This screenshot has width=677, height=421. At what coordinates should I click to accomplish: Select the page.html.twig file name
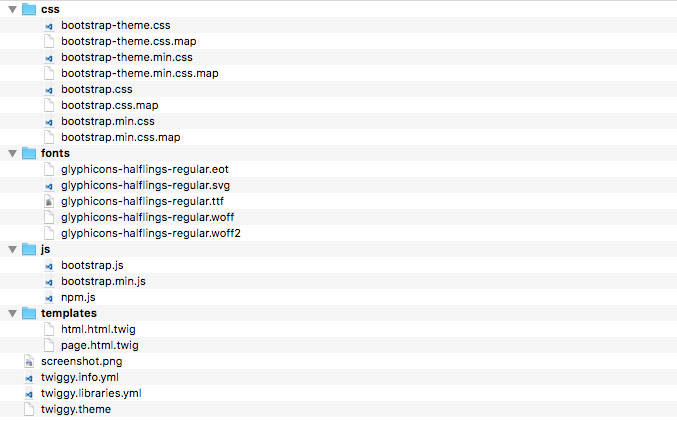click(99, 345)
